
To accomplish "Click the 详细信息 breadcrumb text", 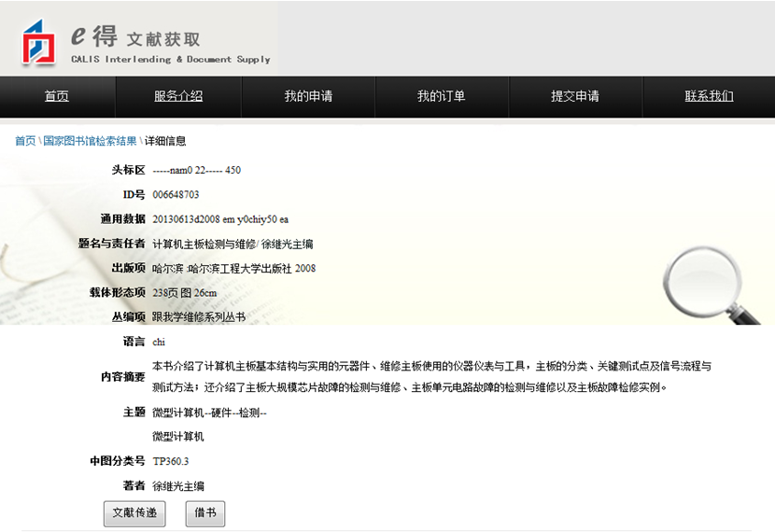I will [x=165, y=141].
